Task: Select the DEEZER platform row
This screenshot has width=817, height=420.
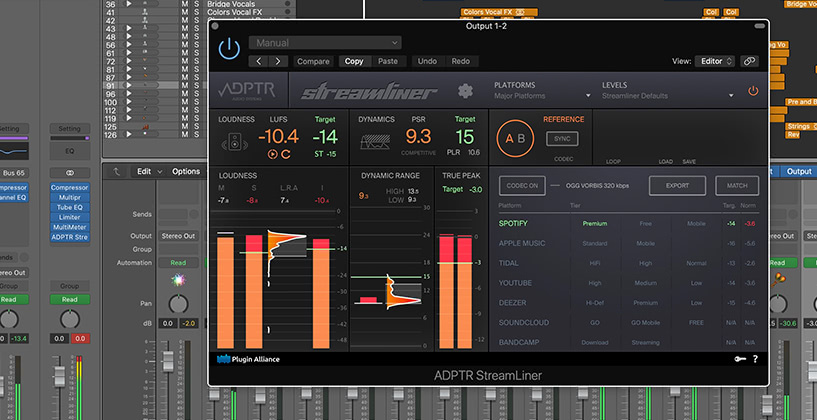Action: (628, 303)
